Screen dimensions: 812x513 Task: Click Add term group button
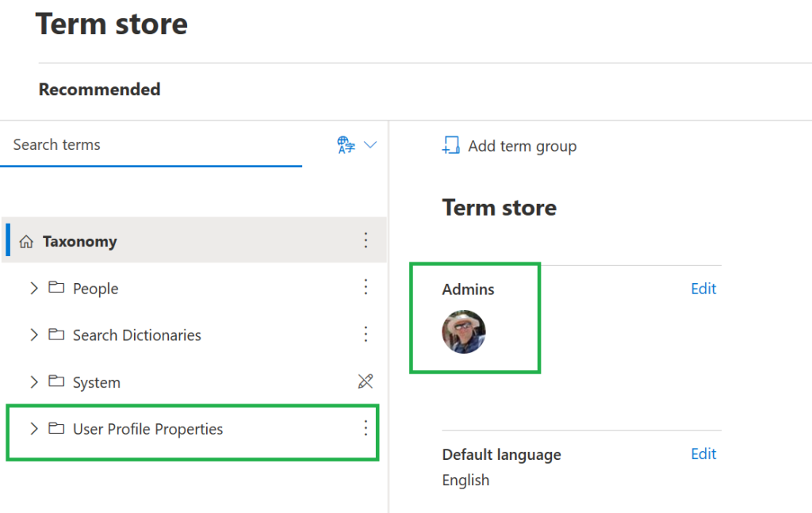[510, 146]
